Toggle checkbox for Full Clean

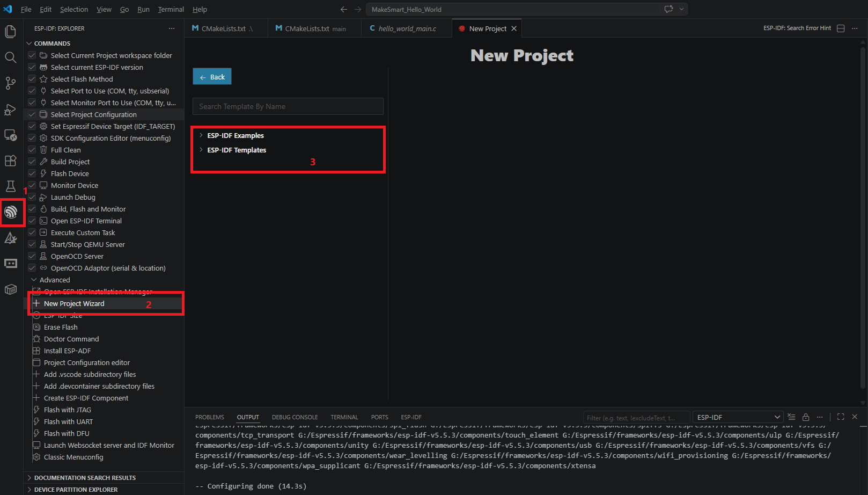click(x=32, y=150)
